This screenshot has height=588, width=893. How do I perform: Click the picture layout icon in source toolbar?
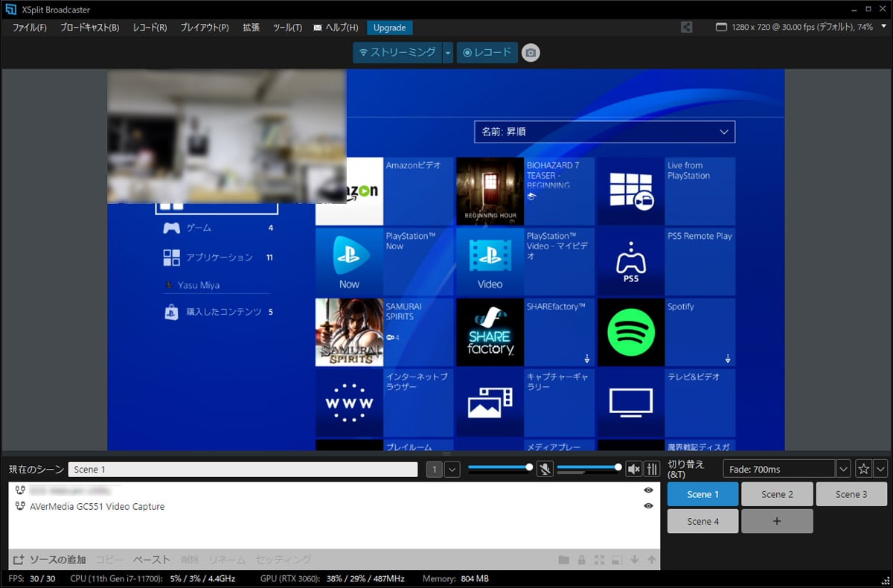pyautogui.click(x=617, y=560)
